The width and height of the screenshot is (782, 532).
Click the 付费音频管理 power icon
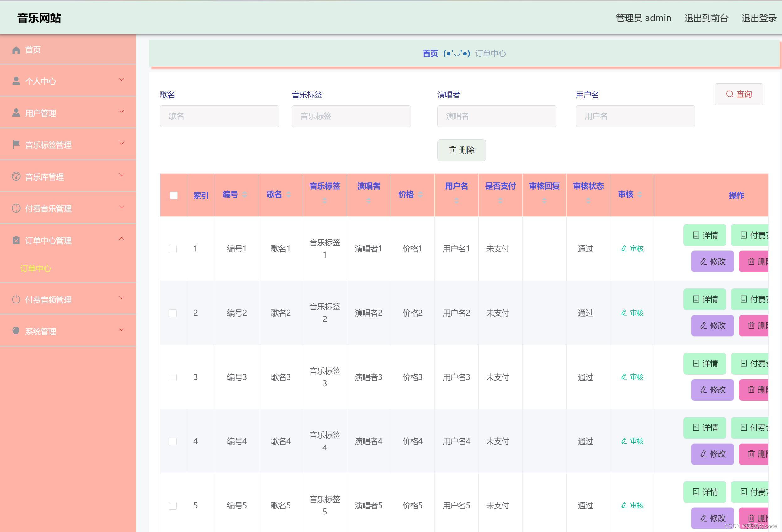(x=16, y=299)
